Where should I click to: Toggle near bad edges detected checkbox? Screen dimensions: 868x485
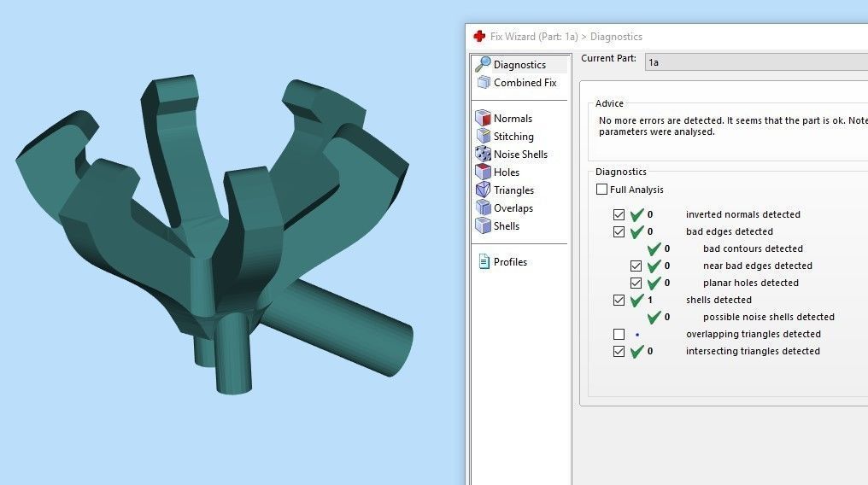tap(636, 266)
